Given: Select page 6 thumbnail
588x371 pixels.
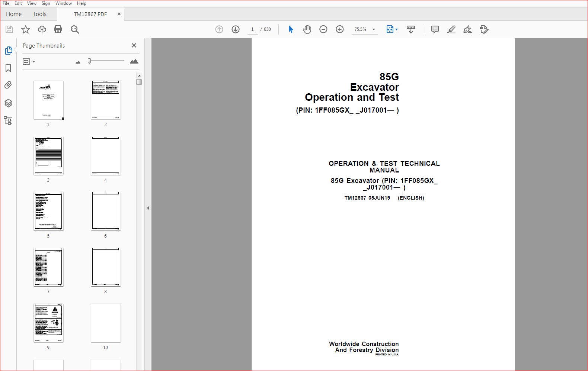Looking at the screenshot, I should click(106, 212).
